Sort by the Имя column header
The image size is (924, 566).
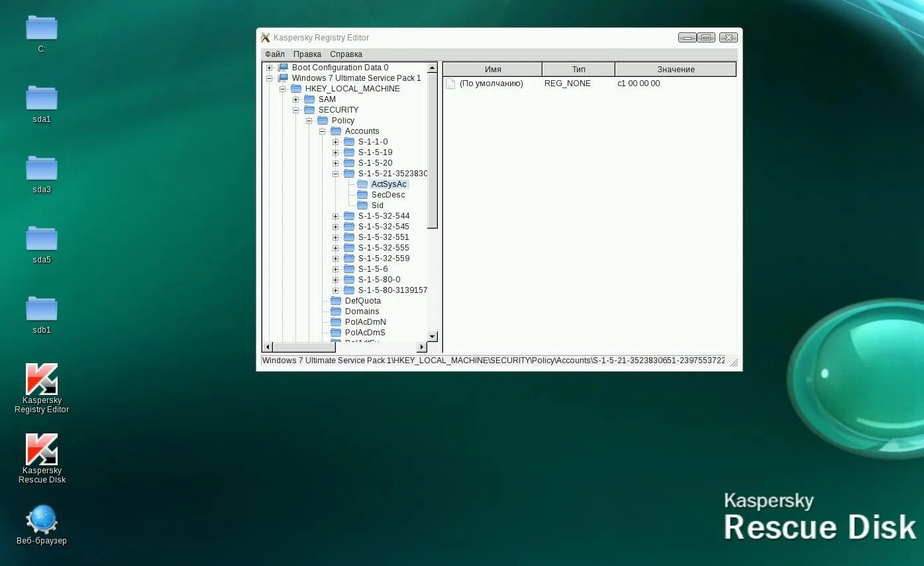[493, 70]
